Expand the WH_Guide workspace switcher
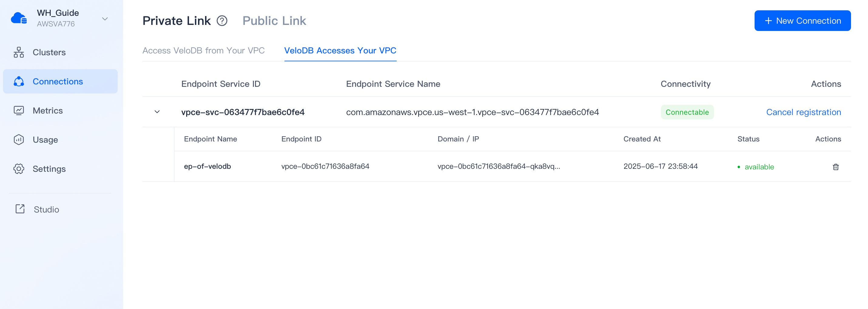Viewport: 868px width, 309px height. click(x=105, y=19)
